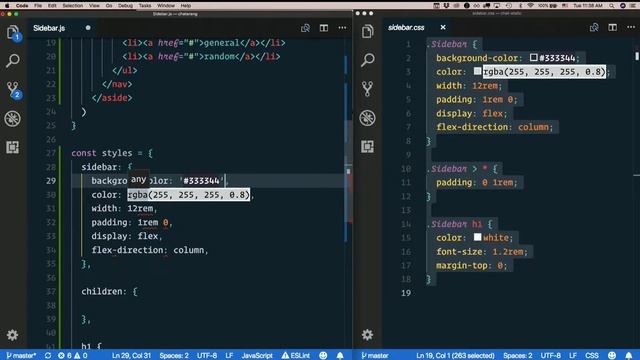Image resolution: width=640 pixels, height=360 pixels.
Task: Open the Debug menu
Action: [x=125, y=6]
